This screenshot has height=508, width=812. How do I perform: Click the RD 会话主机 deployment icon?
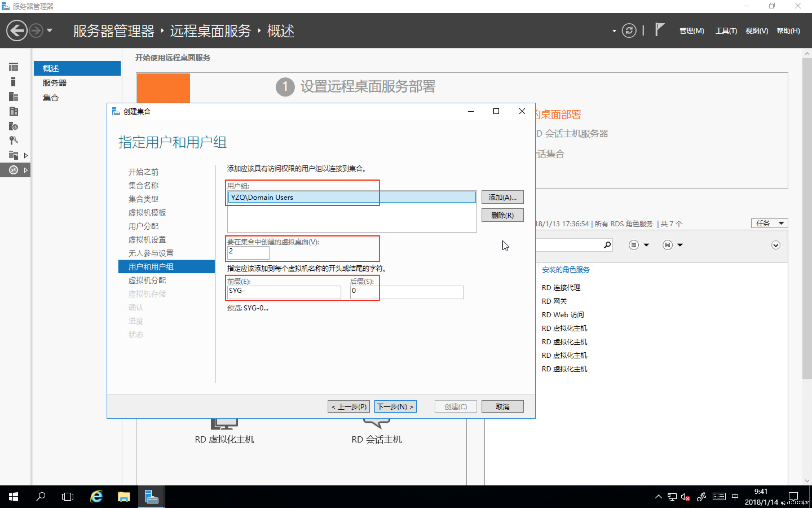coord(376,424)
